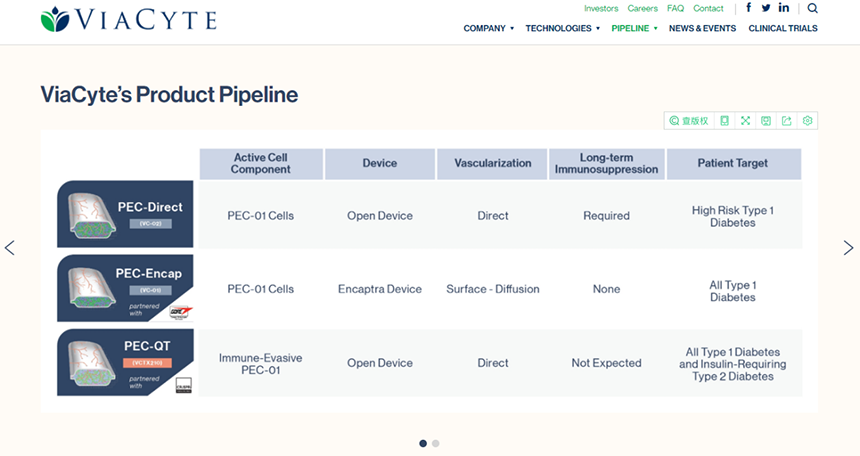Click 'Open Device' in PEC-Direct row
This screenshot has height=456, width=860.
tap(380, 216)
